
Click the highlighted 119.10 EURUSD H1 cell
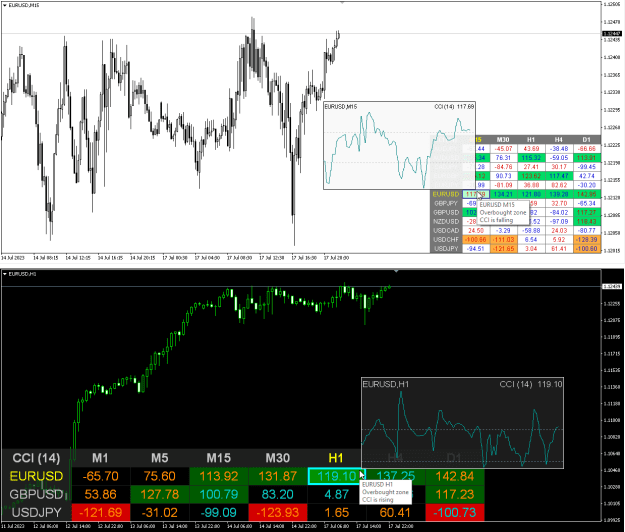click(336, 476)
